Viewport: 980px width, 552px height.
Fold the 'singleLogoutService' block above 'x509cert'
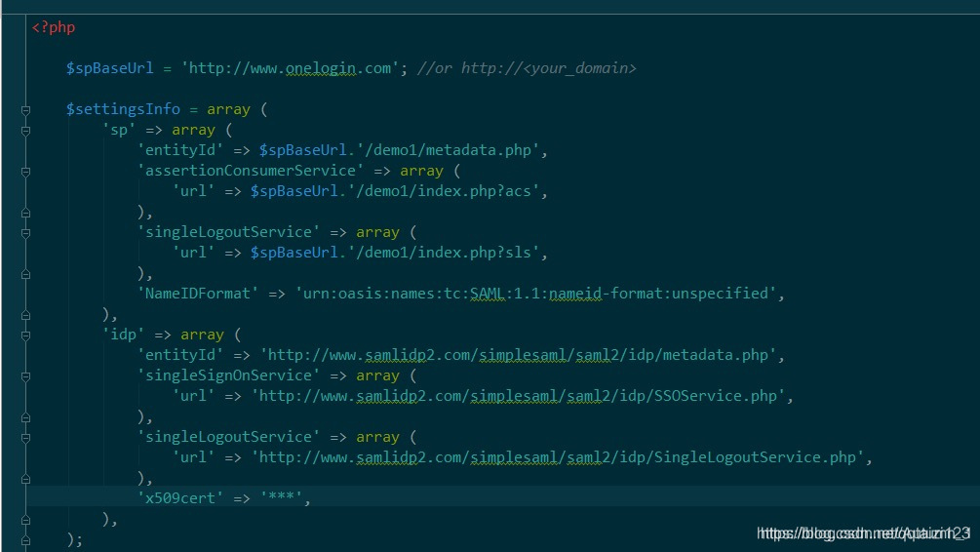pyautogui.click(x=25, y=438)
